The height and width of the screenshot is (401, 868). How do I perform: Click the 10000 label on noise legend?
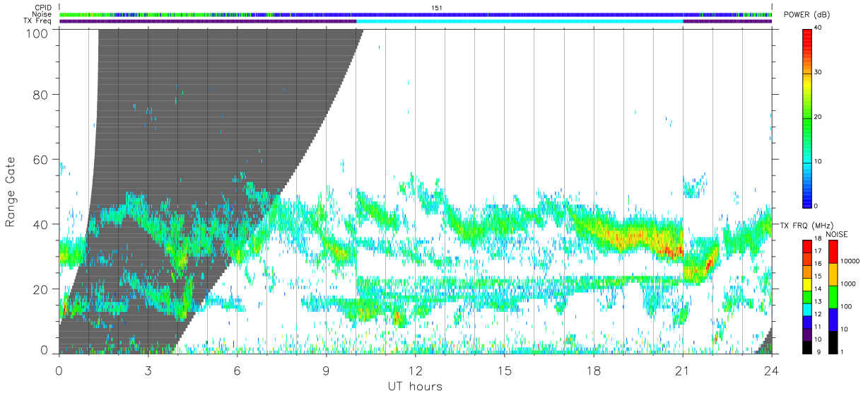pyautogui.click(x=849, y=261)
